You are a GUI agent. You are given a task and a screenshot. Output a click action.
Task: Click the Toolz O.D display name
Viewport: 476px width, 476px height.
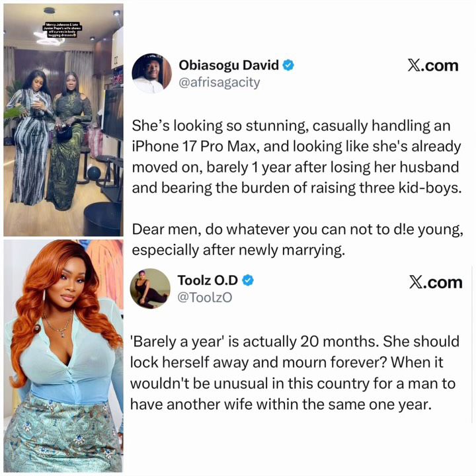(208, 280)
